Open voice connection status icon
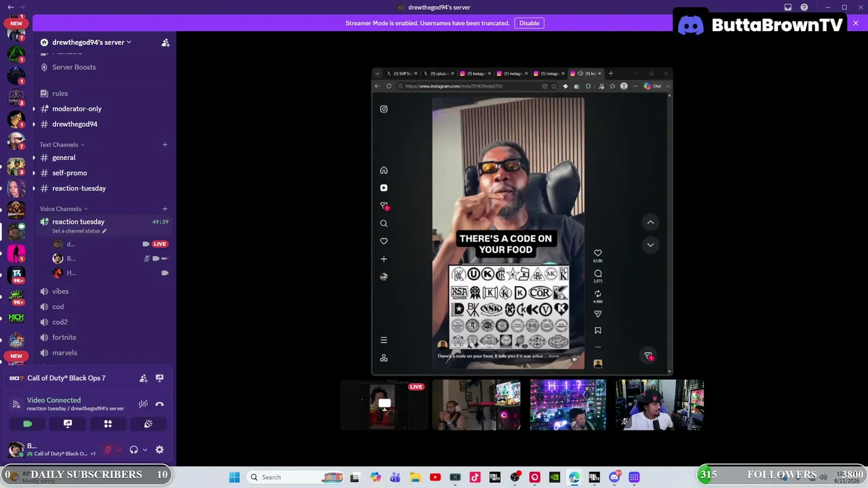Screen dimensions: 868x488 (x=16, y=404)
